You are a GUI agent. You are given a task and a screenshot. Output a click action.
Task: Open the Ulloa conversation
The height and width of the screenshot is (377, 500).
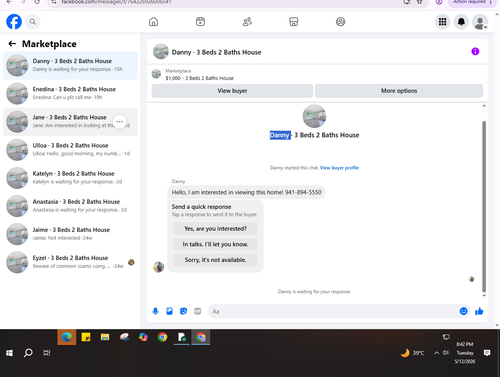70,150
